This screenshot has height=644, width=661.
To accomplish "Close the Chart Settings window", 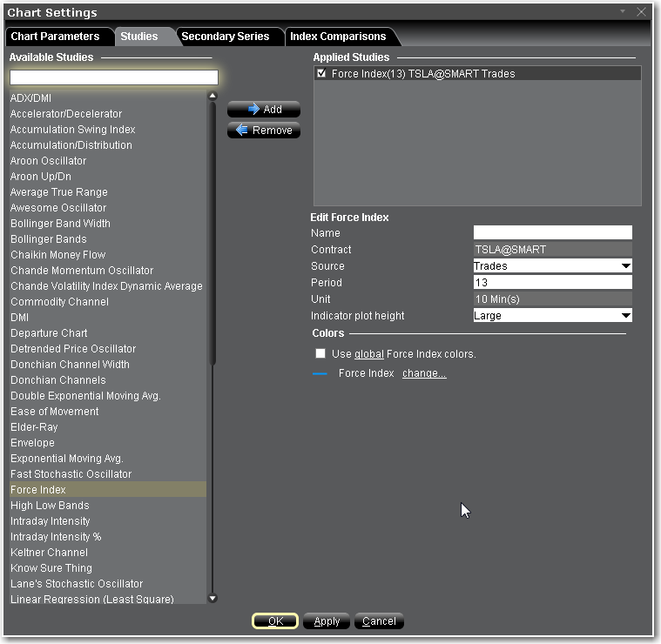I will 642,12.
